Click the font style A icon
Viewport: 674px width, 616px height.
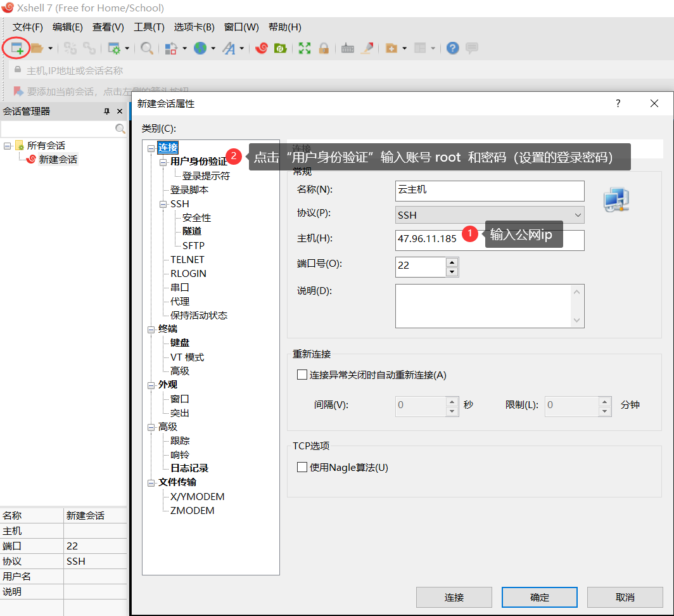[229, 48]
